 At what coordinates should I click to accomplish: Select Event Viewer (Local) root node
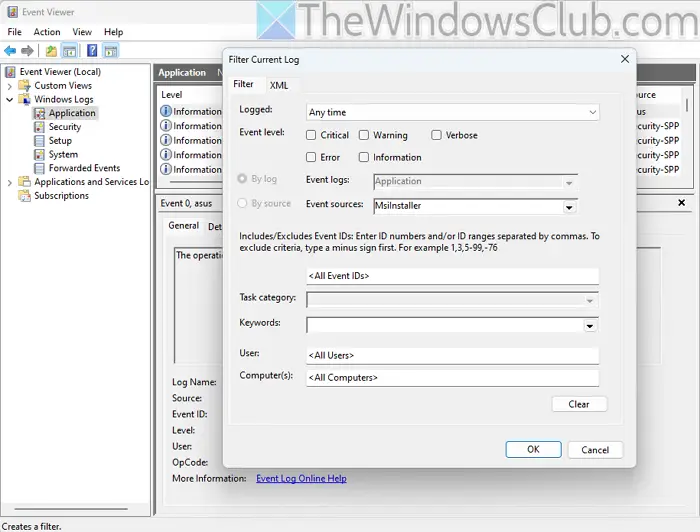pyautogui.click(x=60, y=71)
